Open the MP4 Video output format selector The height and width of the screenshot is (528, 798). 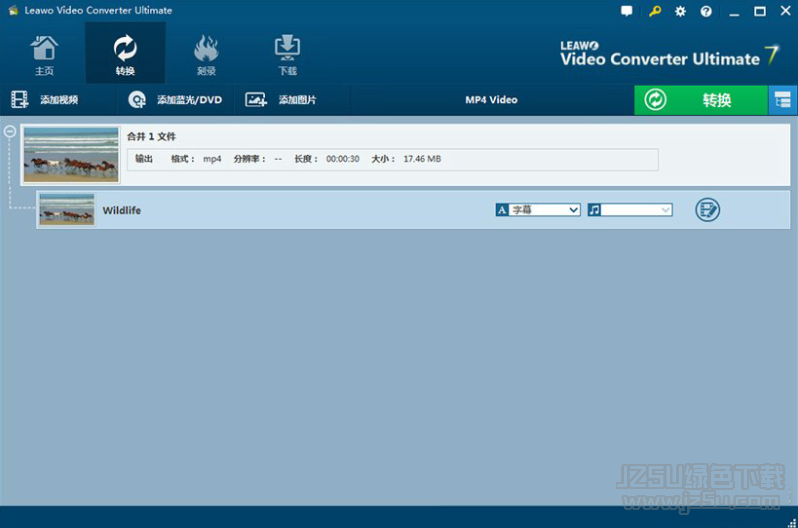point(491,100)
